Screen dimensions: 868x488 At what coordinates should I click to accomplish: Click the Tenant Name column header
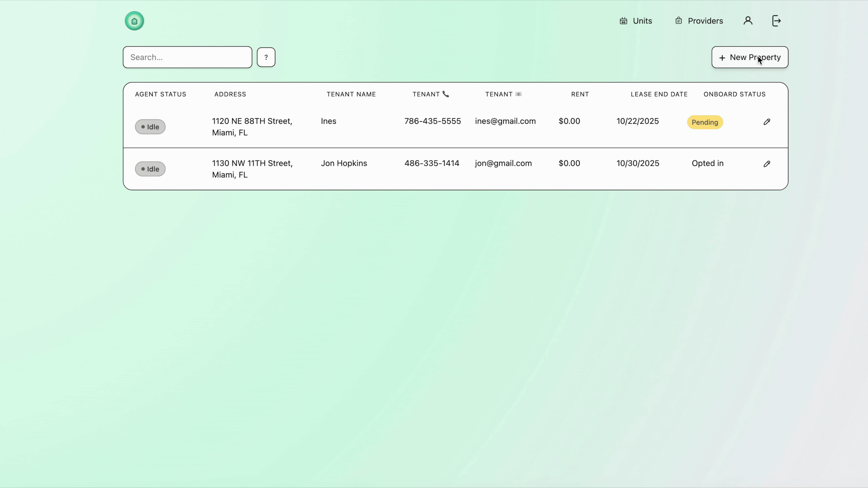point(351,94)
